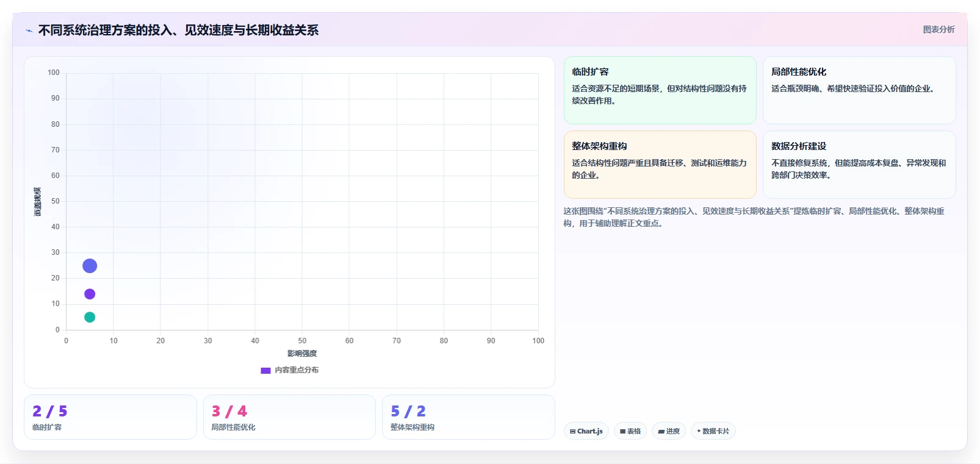Click the 5 / 2 整体架构重构 stat card
Viewport: 980px width, 464px height.
tap(469, 417)
